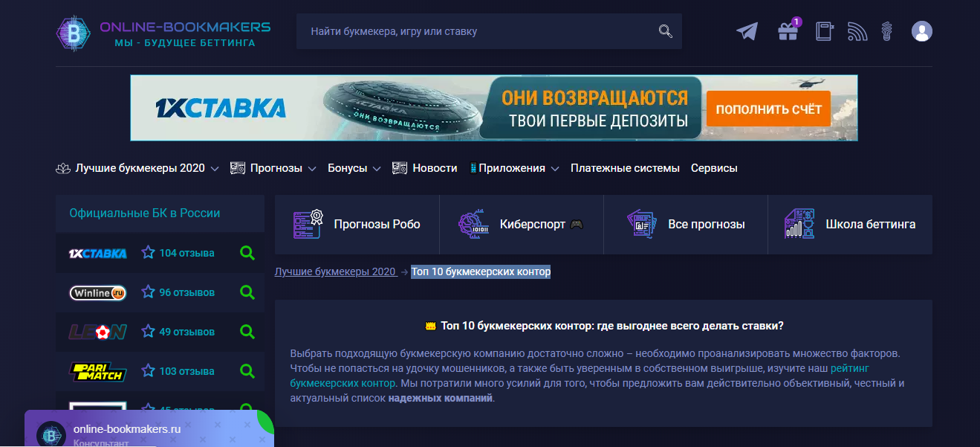Open the Telegram channel icon

point(747,31)
